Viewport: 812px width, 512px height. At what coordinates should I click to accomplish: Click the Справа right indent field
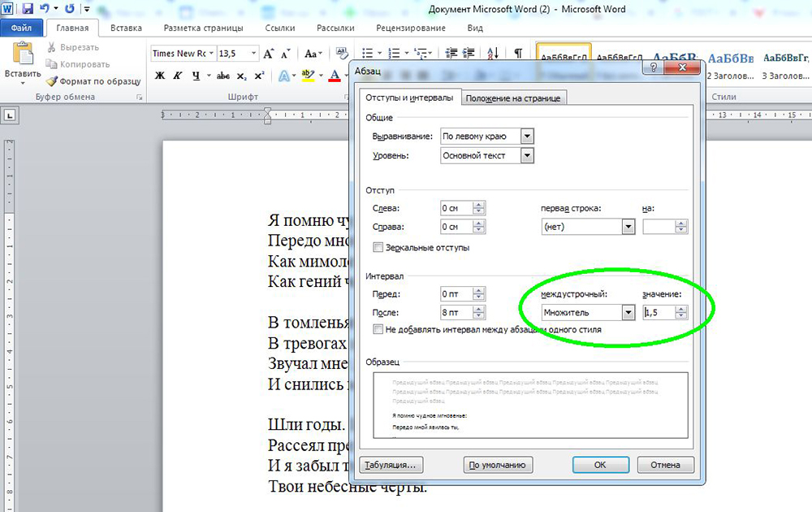point(456,227)
